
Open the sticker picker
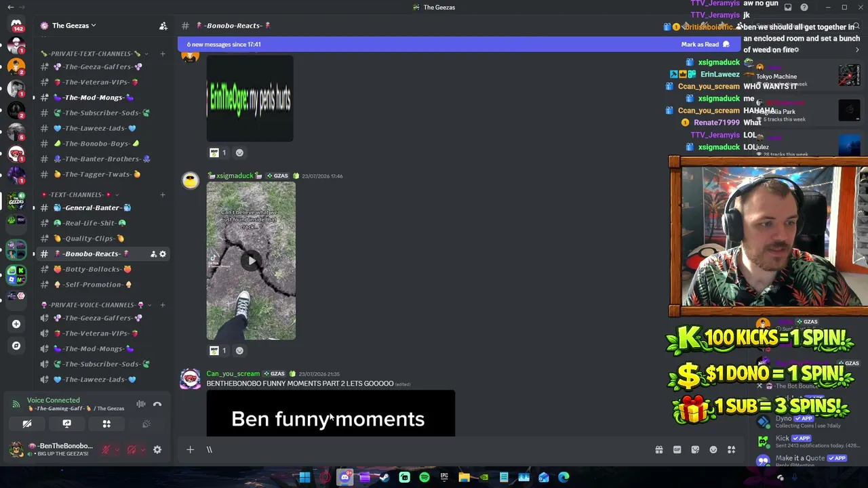click(695, 449)
